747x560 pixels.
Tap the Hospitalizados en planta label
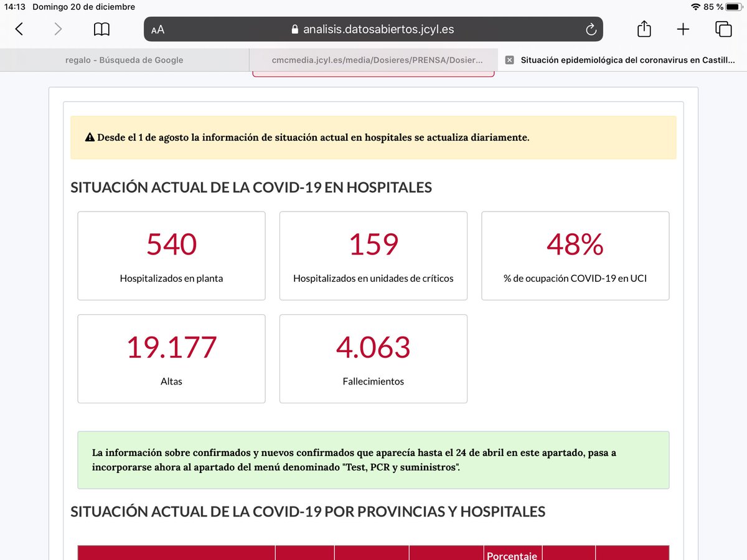coord(171,278)
